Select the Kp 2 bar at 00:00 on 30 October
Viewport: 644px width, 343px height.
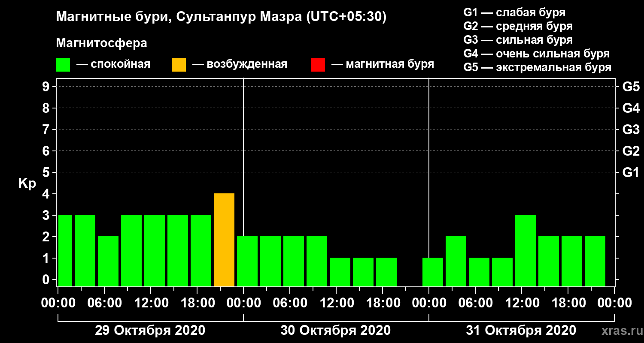click(x=247, y=261)
